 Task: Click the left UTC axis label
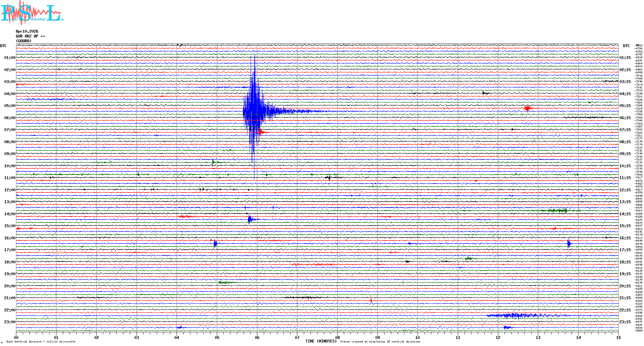click(3, 46)
